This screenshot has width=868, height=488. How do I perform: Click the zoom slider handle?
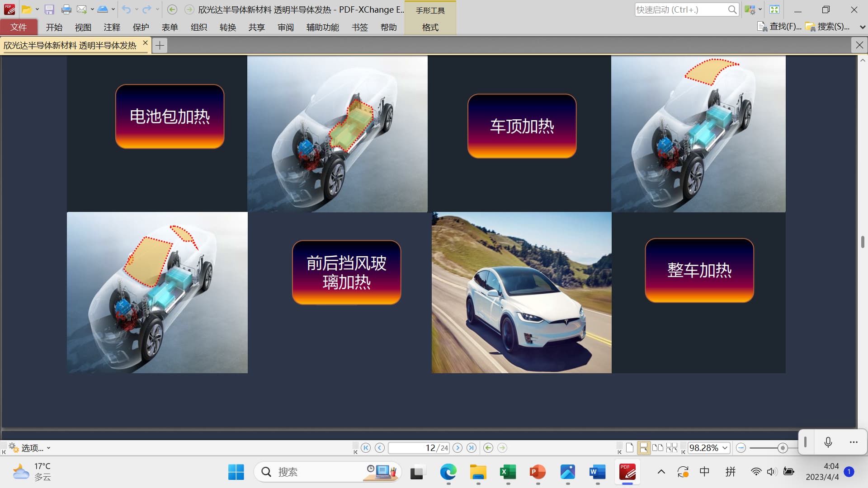(783, 448)
